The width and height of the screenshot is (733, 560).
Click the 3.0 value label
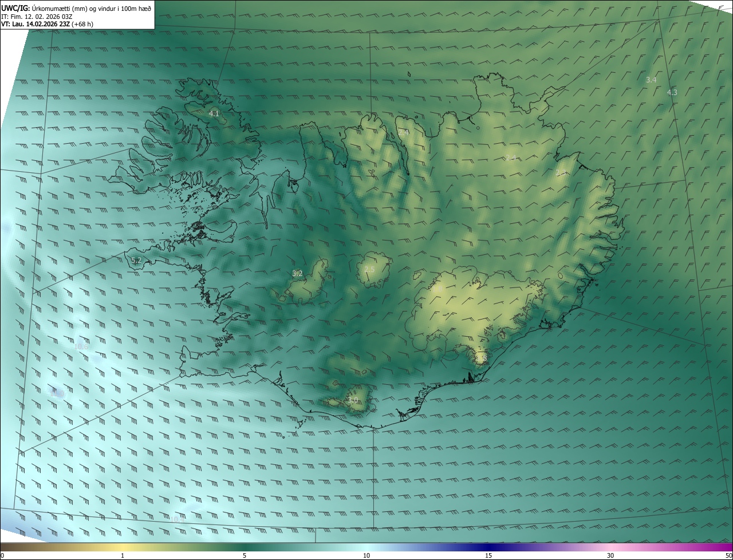[x=353, y=400]
